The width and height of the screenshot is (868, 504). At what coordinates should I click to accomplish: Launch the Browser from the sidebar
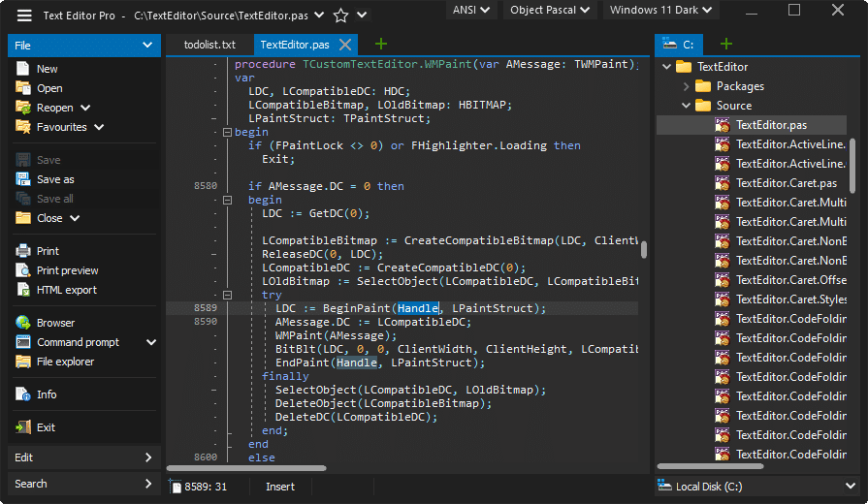coord(55,323)
